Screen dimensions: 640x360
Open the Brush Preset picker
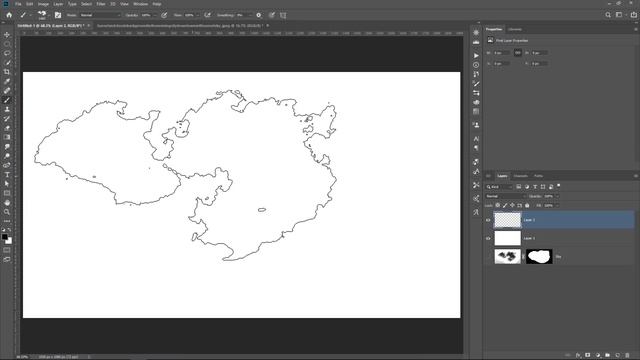point(42,15)
